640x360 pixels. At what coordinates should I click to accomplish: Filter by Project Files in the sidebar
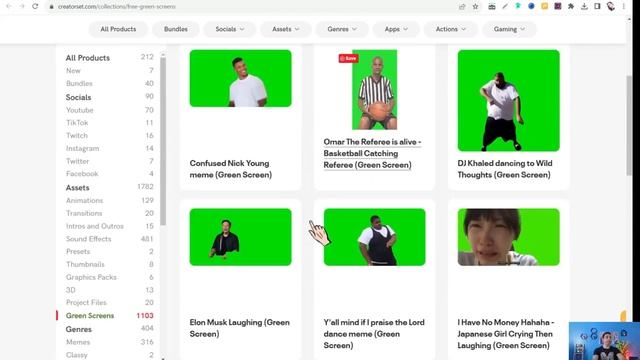click(x=86, y=302)
